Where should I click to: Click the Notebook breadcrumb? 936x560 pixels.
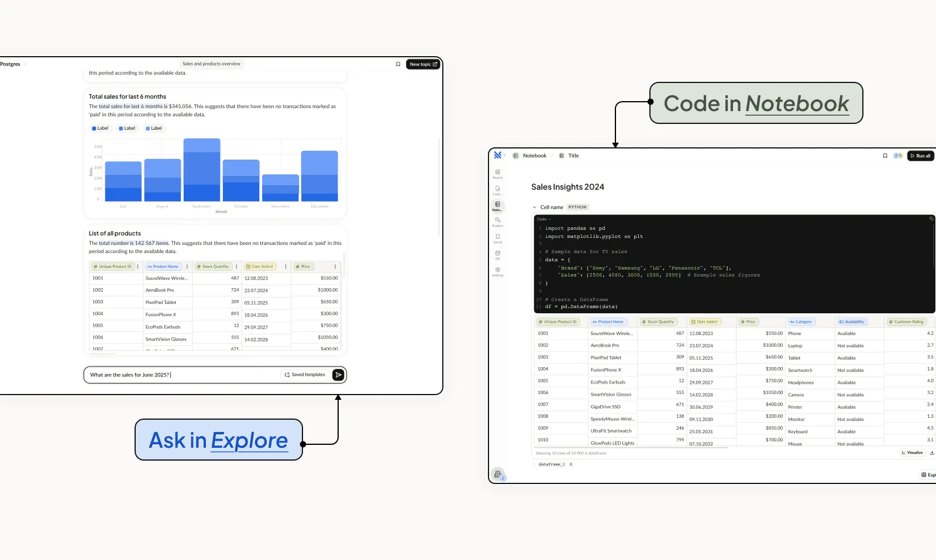530,155
